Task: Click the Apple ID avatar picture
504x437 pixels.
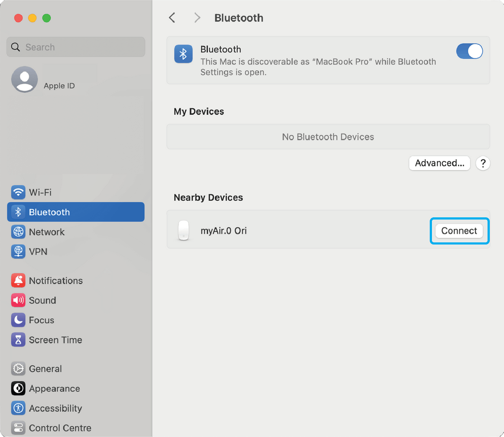Action: tap(24, 80)
